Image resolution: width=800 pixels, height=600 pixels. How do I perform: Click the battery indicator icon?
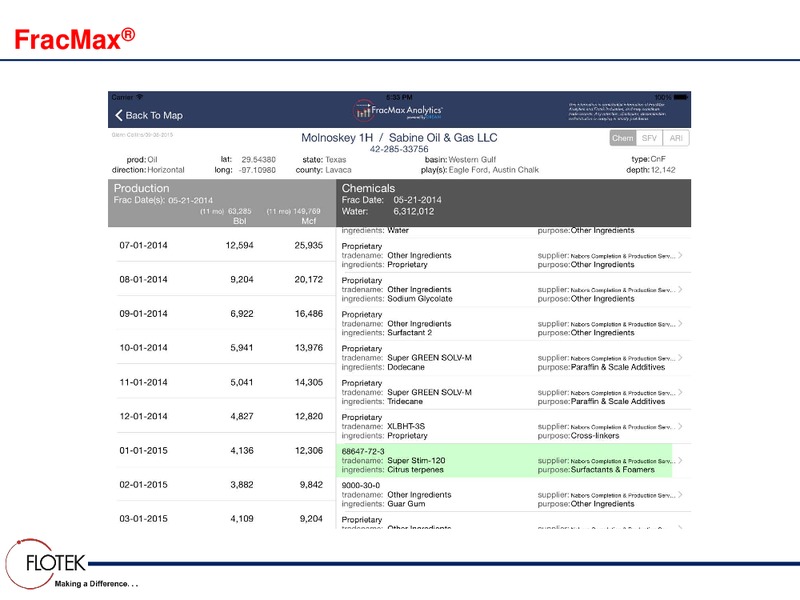click(x=681, y=97)
